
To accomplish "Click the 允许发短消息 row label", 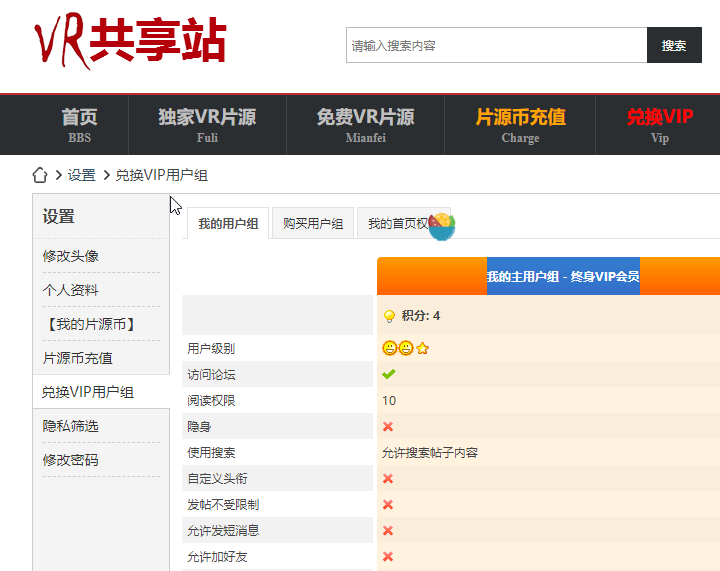I will tap(223, 531).
